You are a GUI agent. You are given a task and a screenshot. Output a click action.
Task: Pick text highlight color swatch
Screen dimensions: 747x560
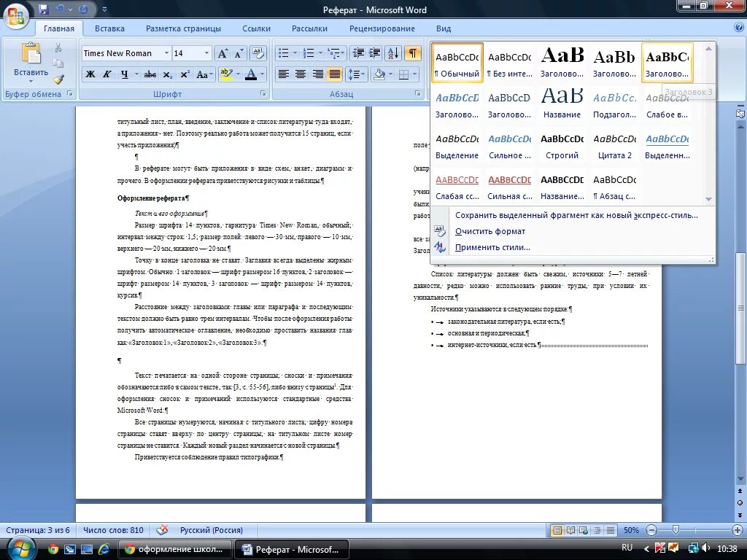click(226, 74)
